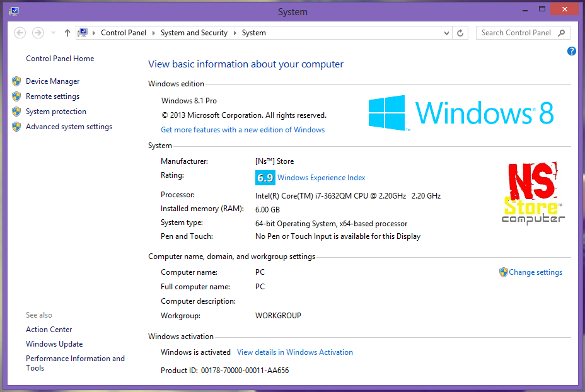Click the Forward navigation arrow
The height and width of the screenshot is (392, 585).
point(38,33)
